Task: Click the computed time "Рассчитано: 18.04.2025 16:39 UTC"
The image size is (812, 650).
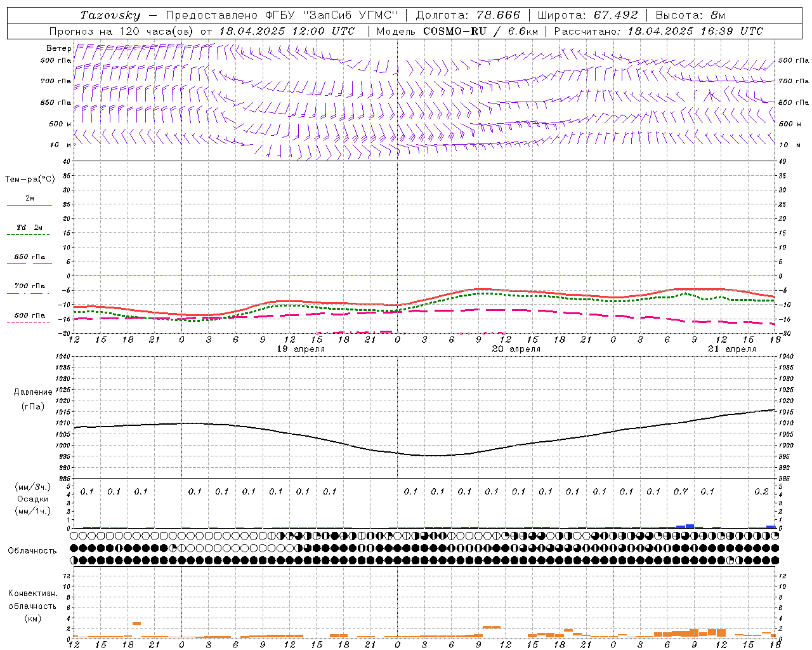Action: coord(658,31)
